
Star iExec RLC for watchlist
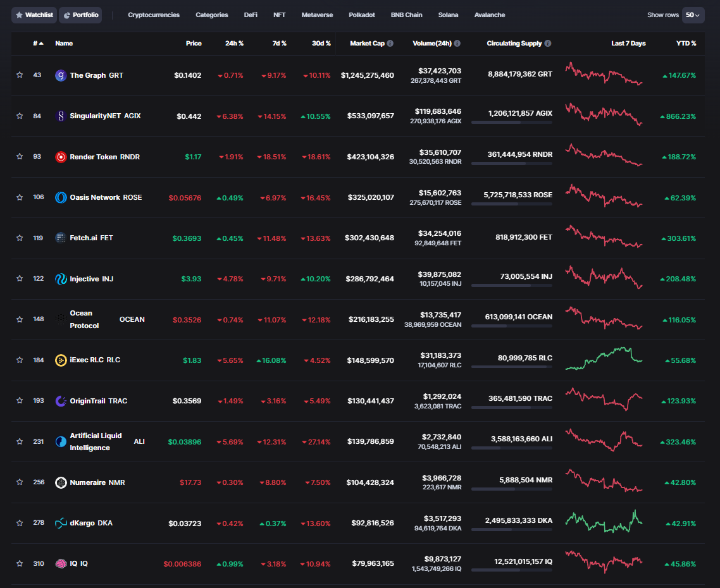point(20,360)
